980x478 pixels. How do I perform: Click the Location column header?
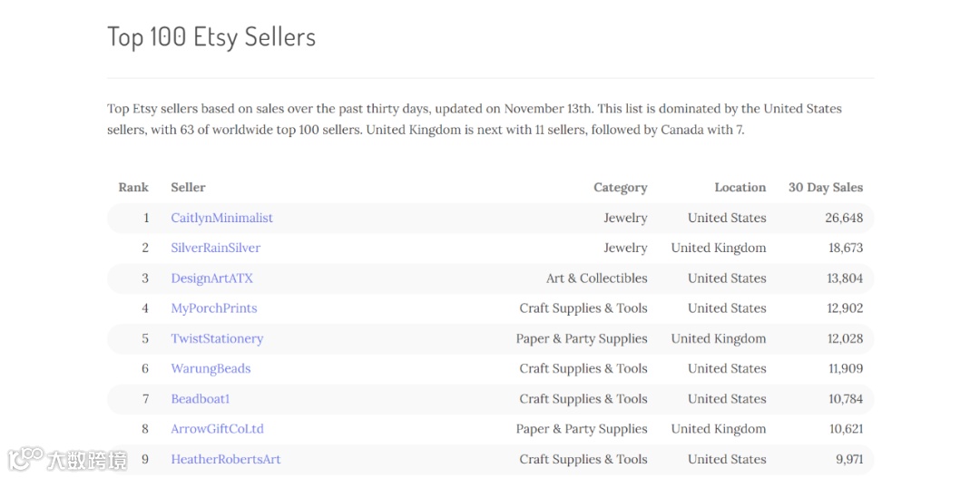point(740,188)
